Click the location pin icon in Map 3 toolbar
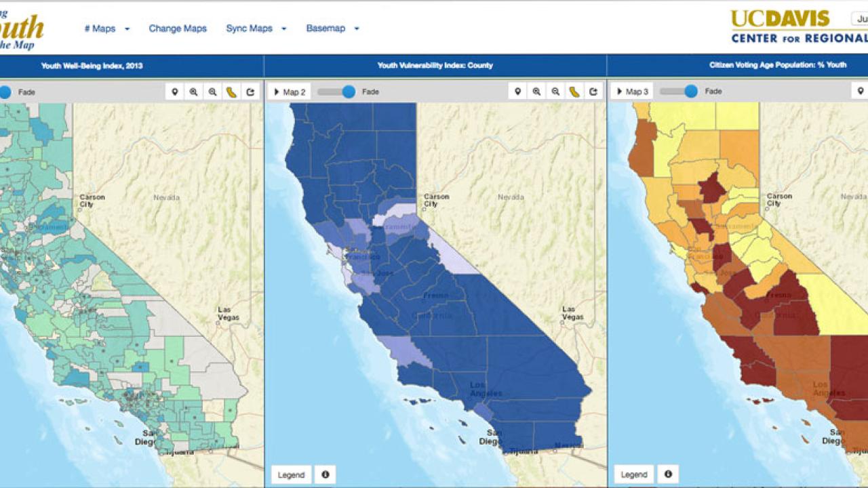Screen dimensions: 868x488 click(861, 91)
